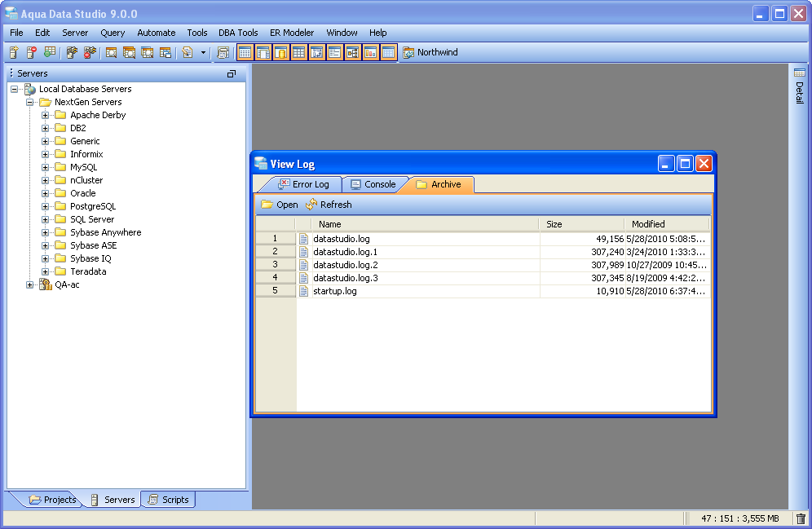Open the Help menu
812x529 pixels.
pyautogui.click(x=378, y=33)
